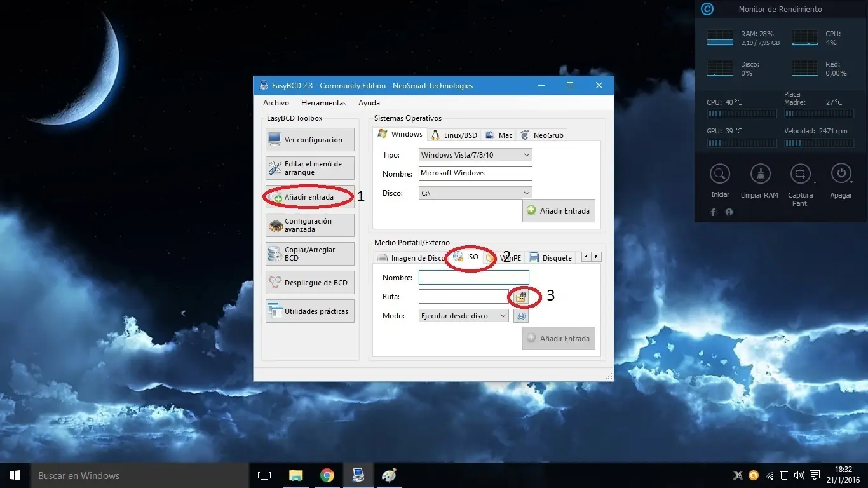Switch to the Disquete tab
Screen dimensions: 868x488
[x=551, y=258]
